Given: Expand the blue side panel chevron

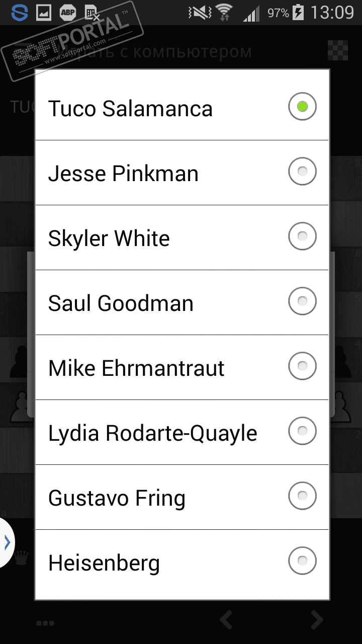Looking at the screenshot, I should (x=7, y=542).
